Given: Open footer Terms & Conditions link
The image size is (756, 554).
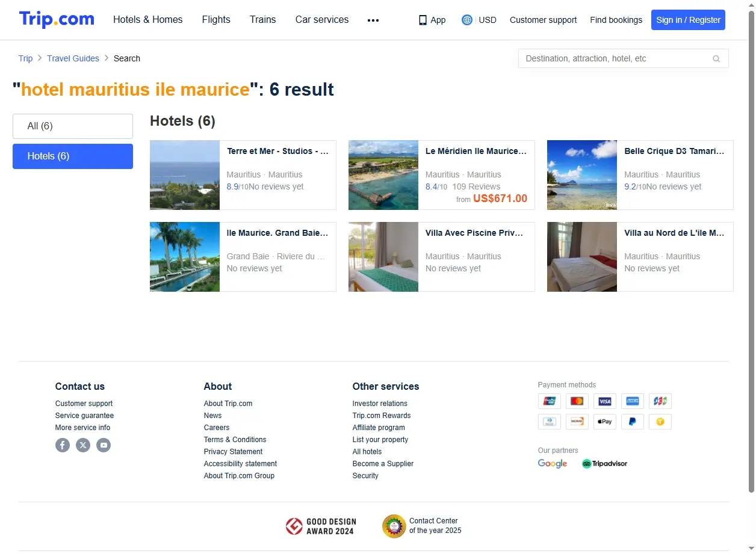Looking at the screenshot, I should (235, 440).
